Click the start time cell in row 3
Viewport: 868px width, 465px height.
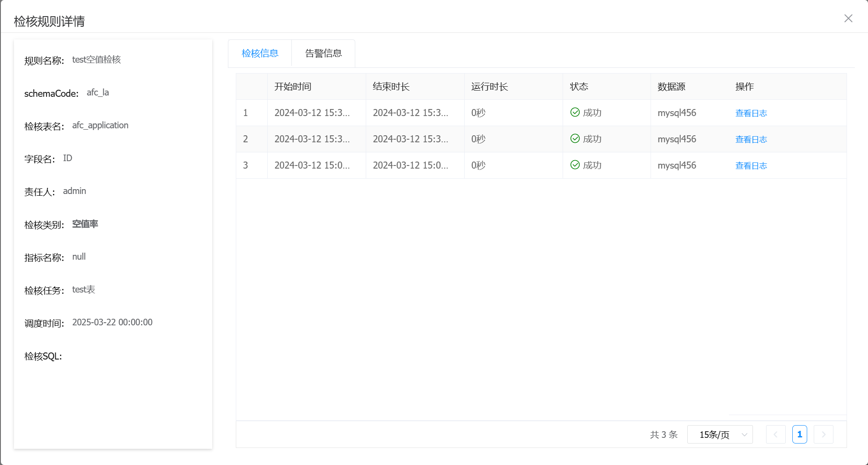click(x=312, y=166)
